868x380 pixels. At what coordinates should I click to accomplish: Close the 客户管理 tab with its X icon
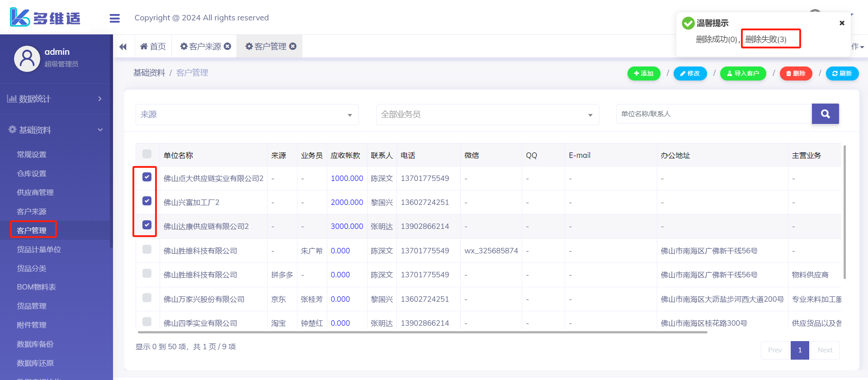coord(293,46)
